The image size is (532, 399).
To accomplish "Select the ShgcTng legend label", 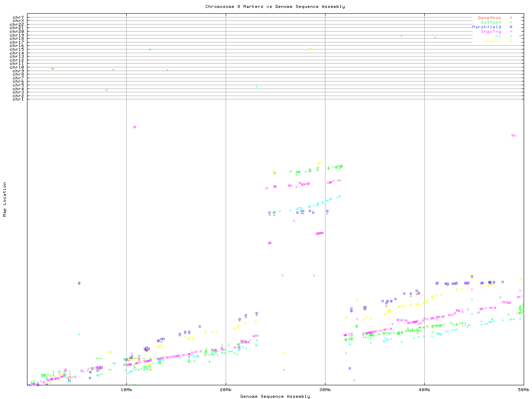I will click(x=490, y=32).
